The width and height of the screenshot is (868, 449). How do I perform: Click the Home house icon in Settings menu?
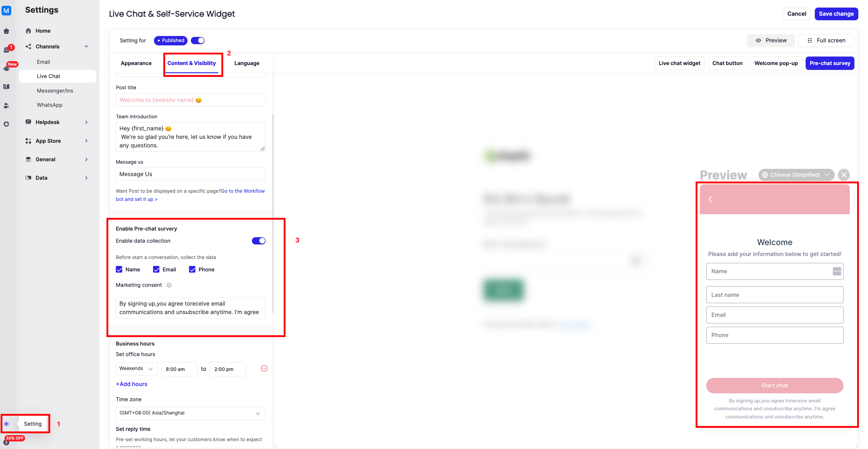tap(28, 31)
